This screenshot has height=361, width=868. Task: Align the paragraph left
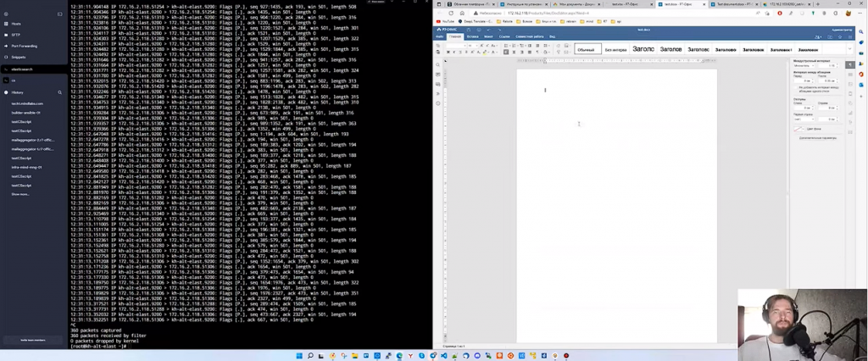coord(506,52)
